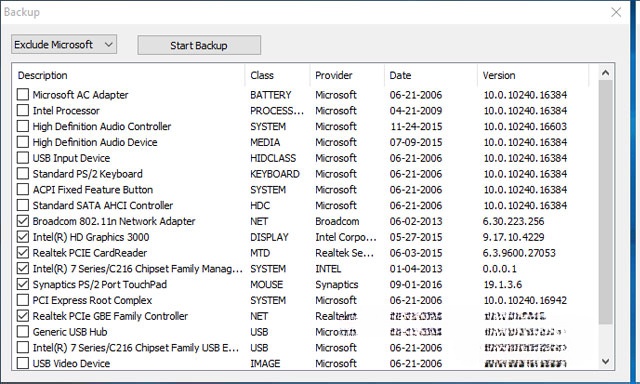The height and width of the screenshot is (384, 640).
Task: Click the HDC class cell
Action: pyautogui.click(x=260, y=205)
